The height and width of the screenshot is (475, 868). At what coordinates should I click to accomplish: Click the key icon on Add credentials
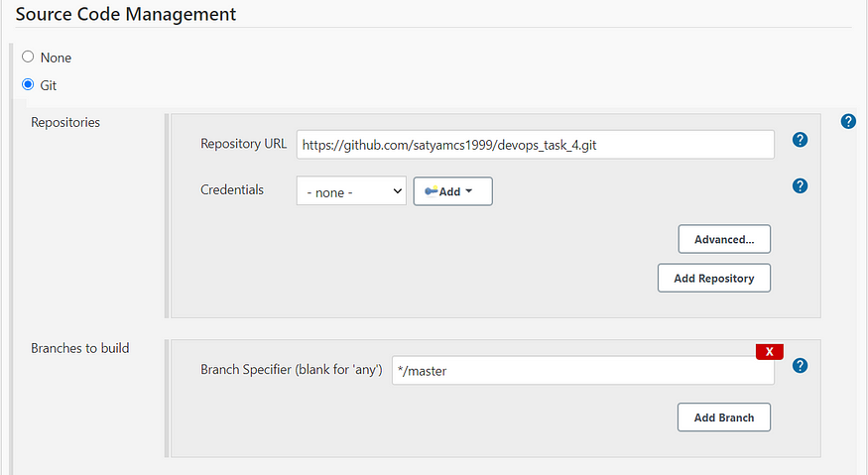click(432, 191)
